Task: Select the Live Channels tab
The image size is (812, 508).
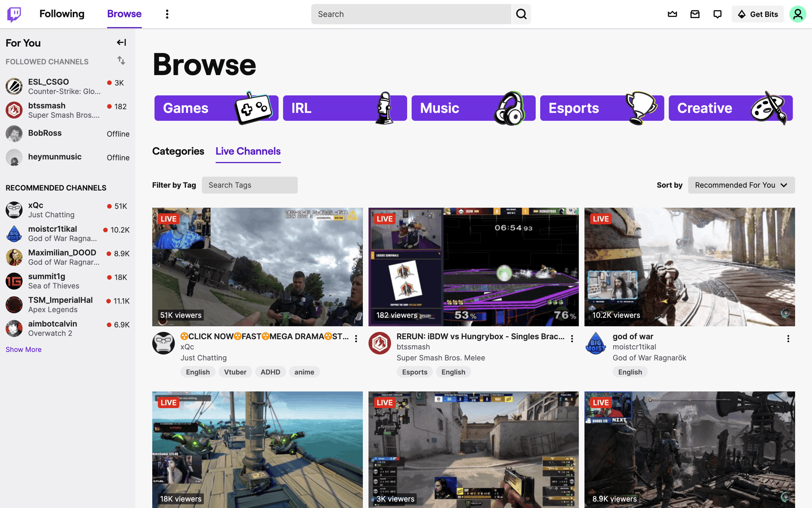Action: tap(248, 151)
